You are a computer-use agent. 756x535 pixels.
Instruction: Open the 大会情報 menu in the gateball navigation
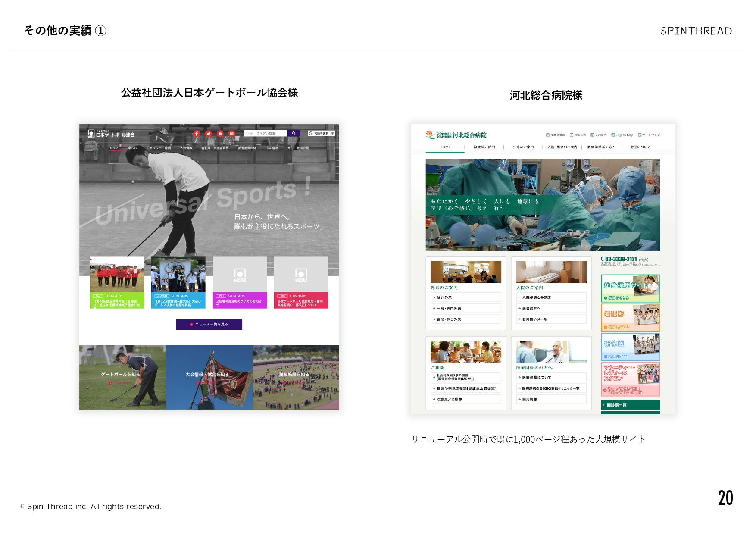coord(186,147)
